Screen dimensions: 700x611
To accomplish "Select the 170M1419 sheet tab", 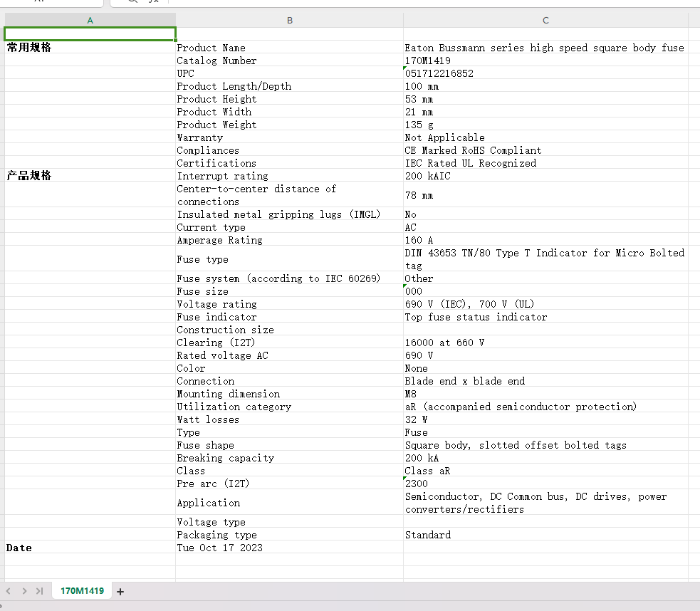I will pyautogui.click(x=82, y=591).
